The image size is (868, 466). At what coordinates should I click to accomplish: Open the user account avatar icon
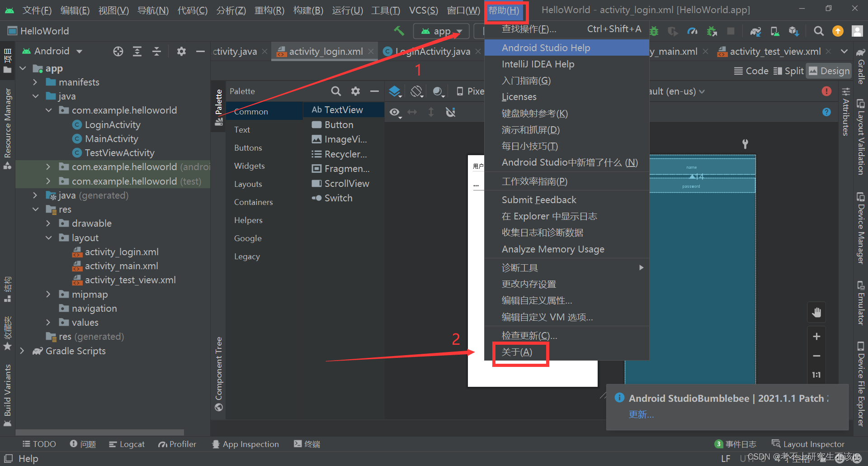pyautogui.click(x=857, y=31)
